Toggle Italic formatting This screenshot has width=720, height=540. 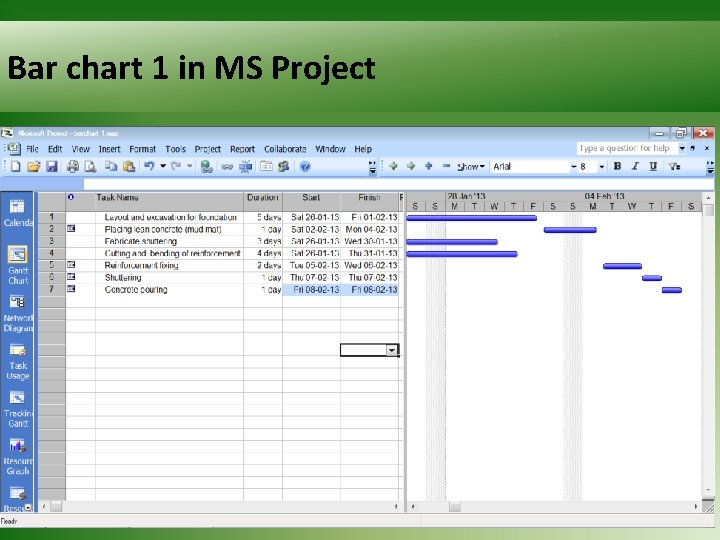point(635,166)
